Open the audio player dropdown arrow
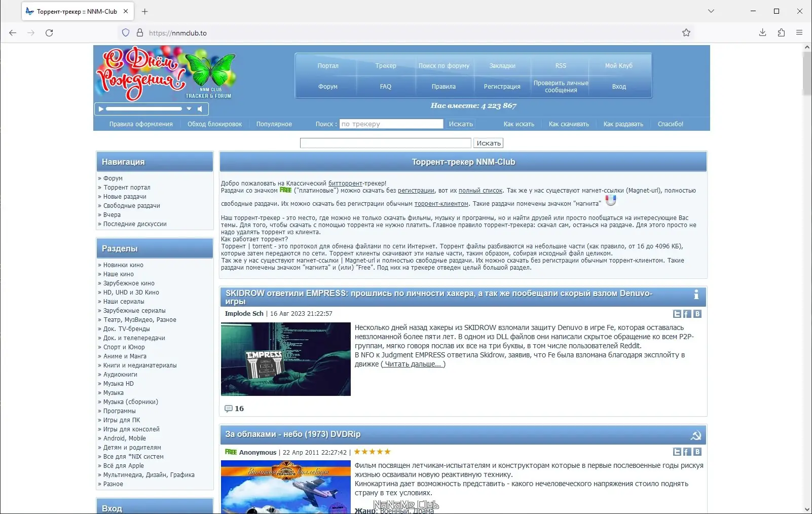 (189, 109)
